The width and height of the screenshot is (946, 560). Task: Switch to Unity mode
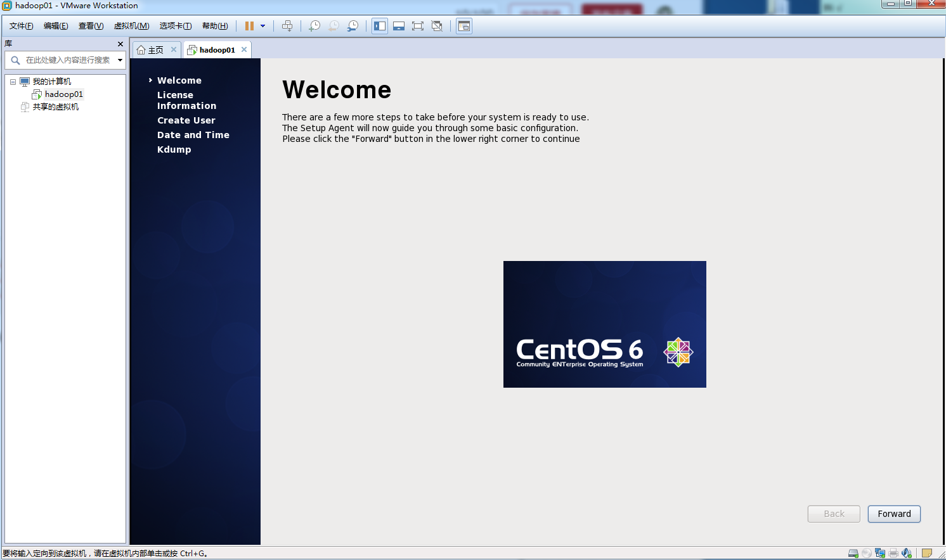pyautogui.click(x=437, y=25)
